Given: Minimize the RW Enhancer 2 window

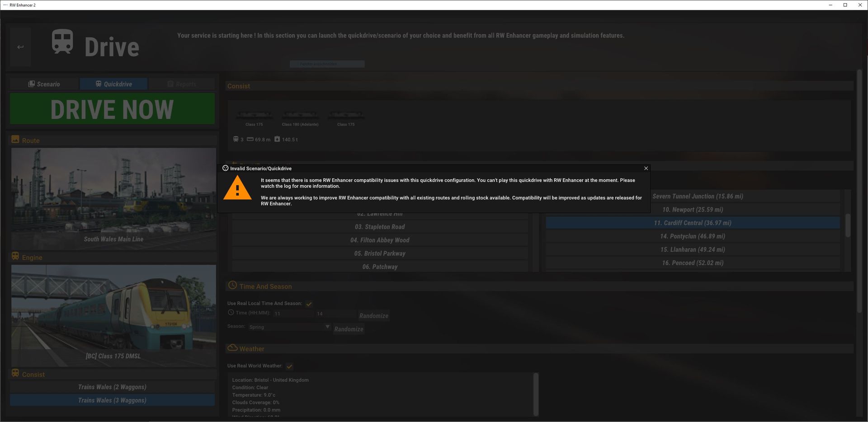Looking at the screenshot, I should coord(830,5).
